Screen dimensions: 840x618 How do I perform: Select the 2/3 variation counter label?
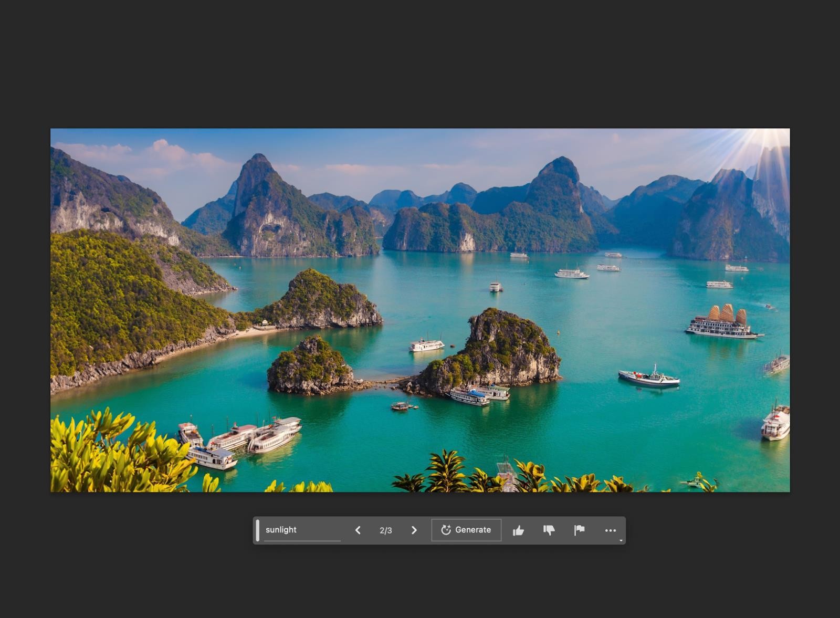(385, 530)
